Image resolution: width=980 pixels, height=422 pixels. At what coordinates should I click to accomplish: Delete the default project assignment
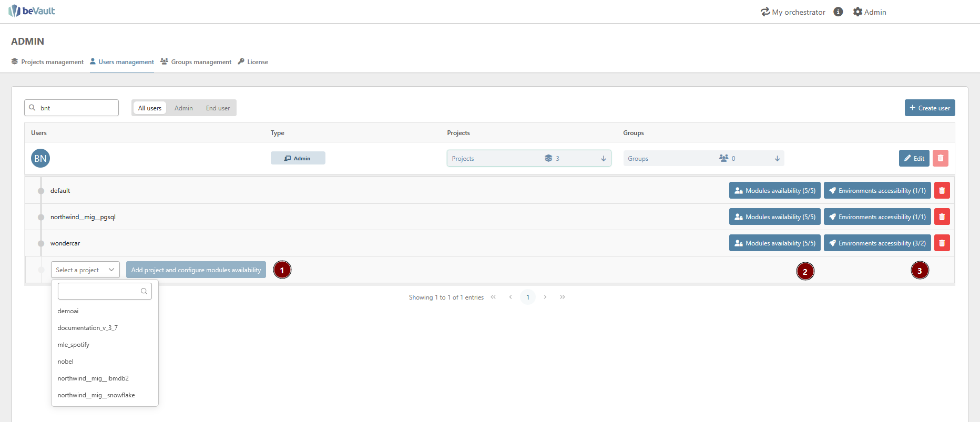point(942,191)
